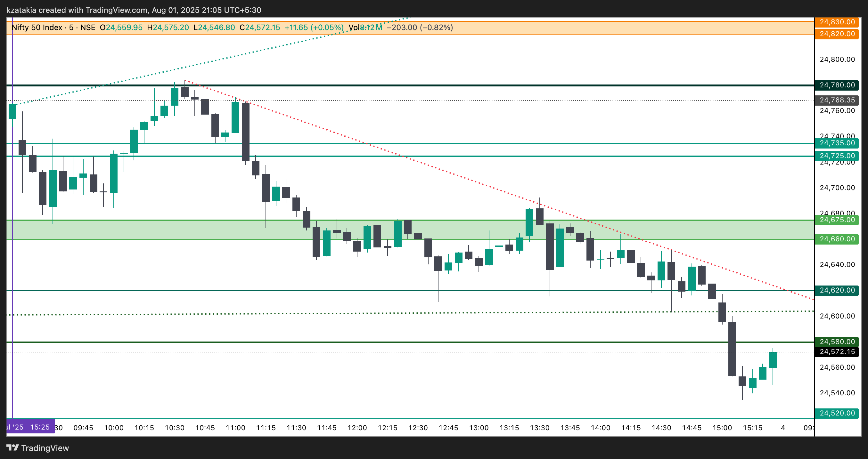Click the purple 15:25 time marker
Viewport: 868px width, 459px height.
click(31, 427)
